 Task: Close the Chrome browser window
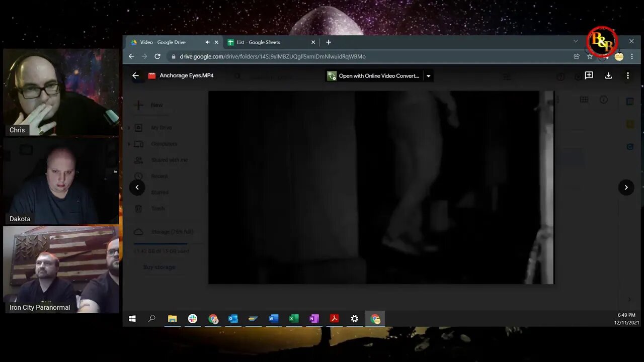[631, 41]
